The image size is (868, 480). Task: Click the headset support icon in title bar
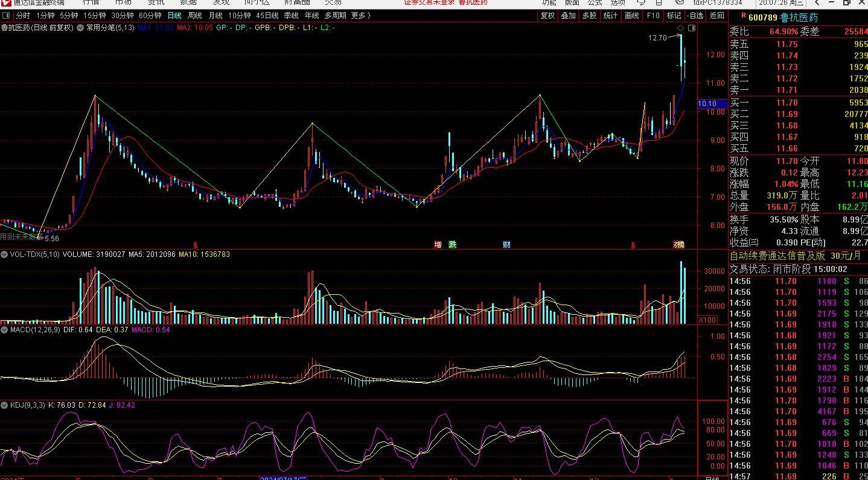[x=642, y=3]
